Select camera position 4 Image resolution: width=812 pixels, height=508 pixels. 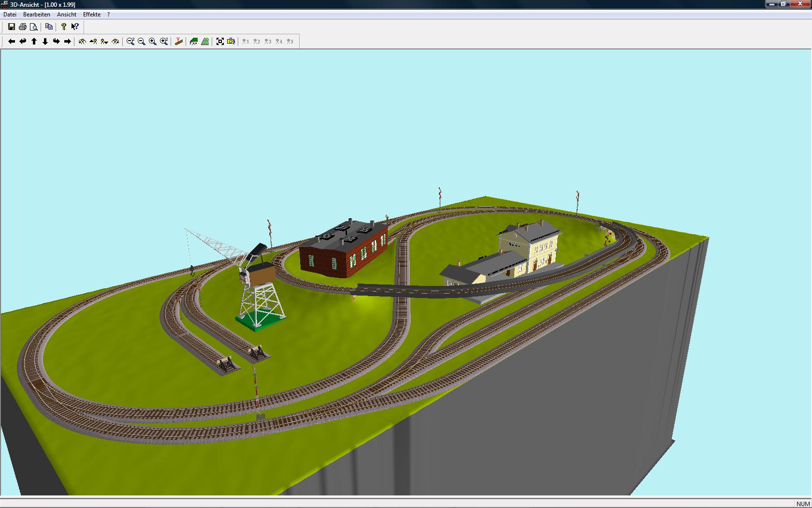(x=279, y=42)
